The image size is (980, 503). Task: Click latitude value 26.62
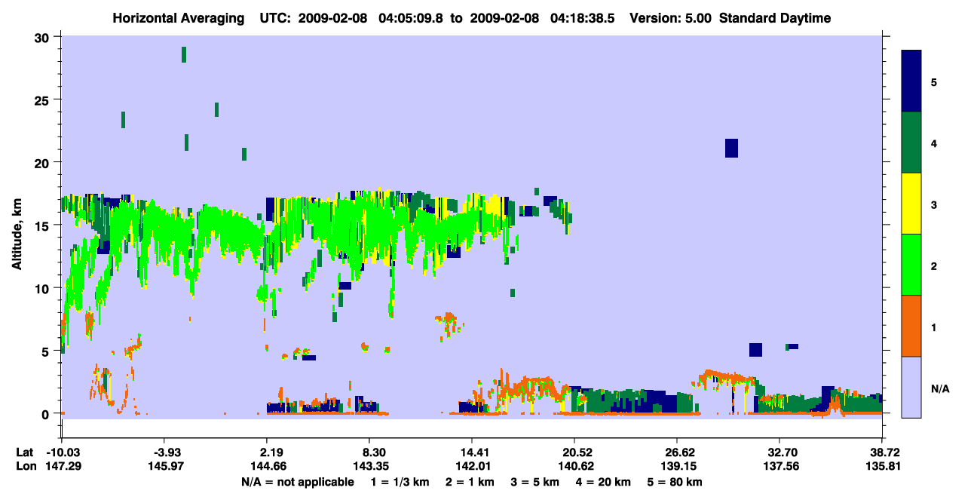(x=677, y=452)
